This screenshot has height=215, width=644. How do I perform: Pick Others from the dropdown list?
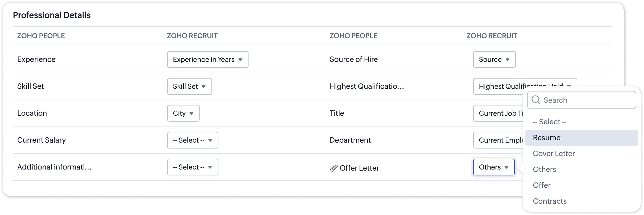(544, 170)
